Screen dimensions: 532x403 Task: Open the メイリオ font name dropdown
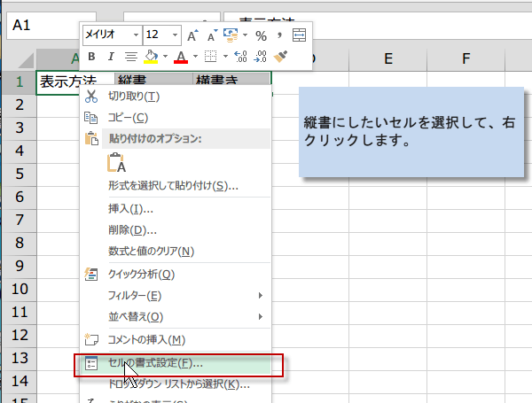point(136,35)
